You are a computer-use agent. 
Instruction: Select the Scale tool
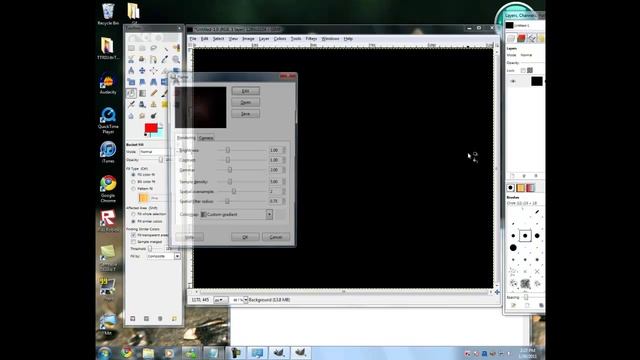(x=131, y=82)
